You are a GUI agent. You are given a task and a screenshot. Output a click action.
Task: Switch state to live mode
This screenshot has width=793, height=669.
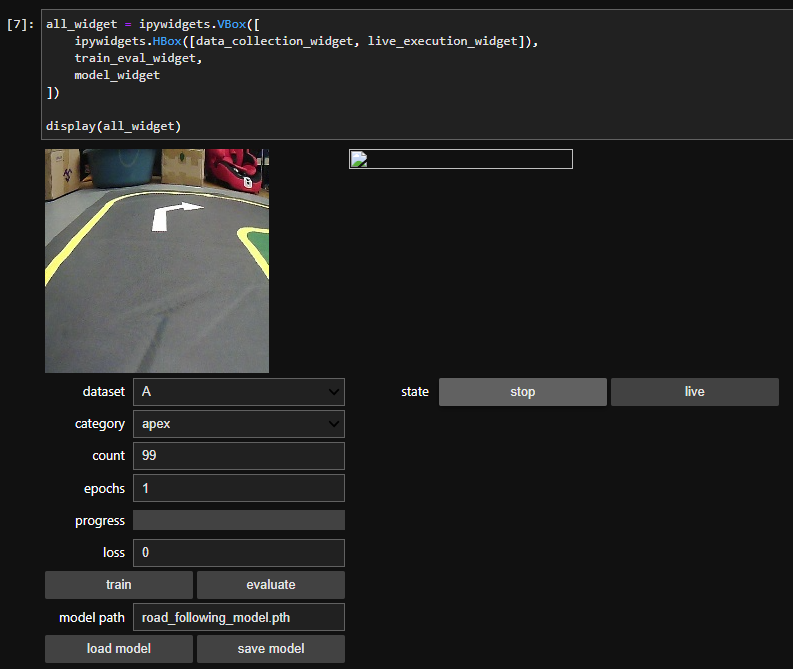tap(694, 392)
